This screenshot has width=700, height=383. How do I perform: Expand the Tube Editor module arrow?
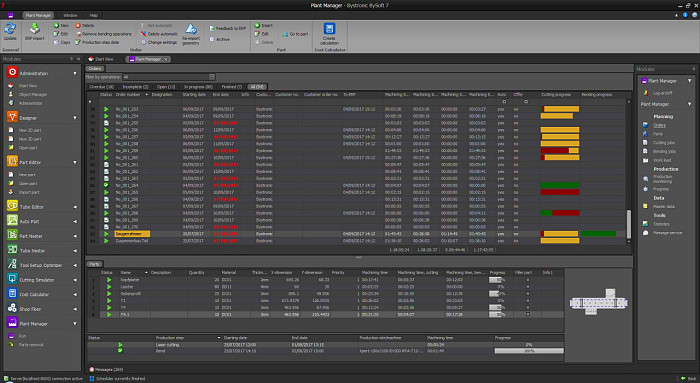tap(75, 207)
